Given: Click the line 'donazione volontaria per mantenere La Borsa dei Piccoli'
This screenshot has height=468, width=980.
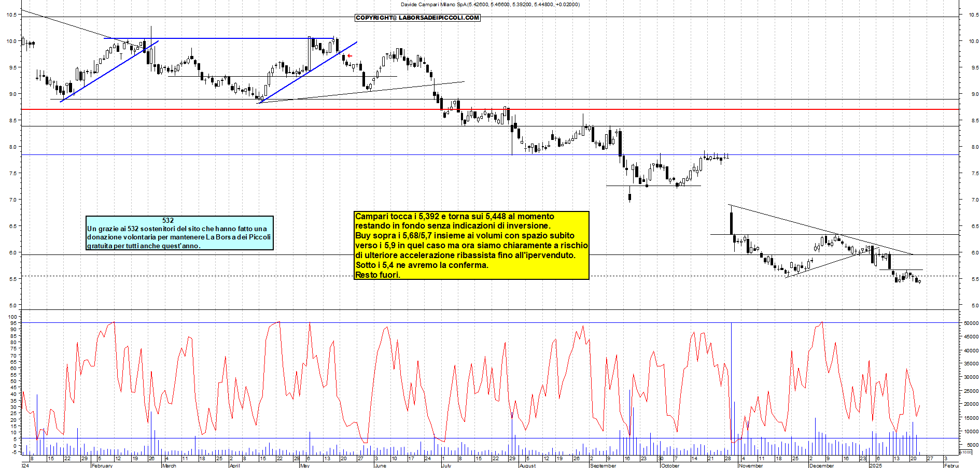Looking at the screenshot, I should pyautogui.click(x=179, y=237).
